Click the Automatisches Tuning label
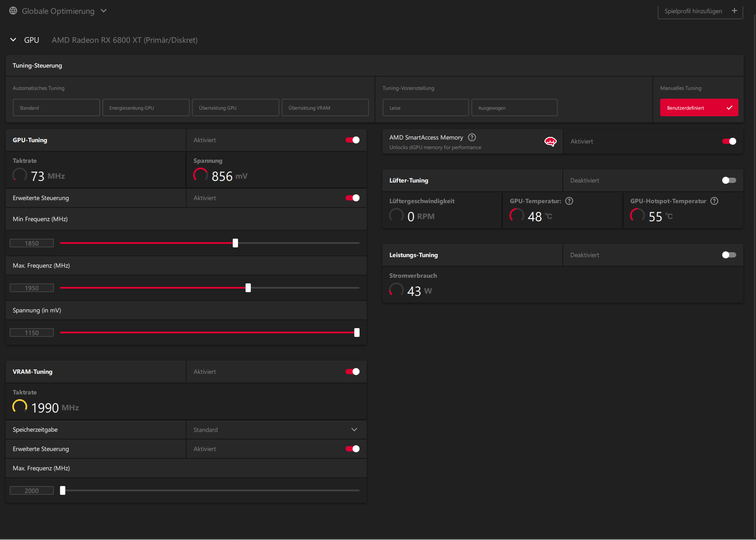The width and height of the screenshot is (756, 540). (x=39, y=88)
